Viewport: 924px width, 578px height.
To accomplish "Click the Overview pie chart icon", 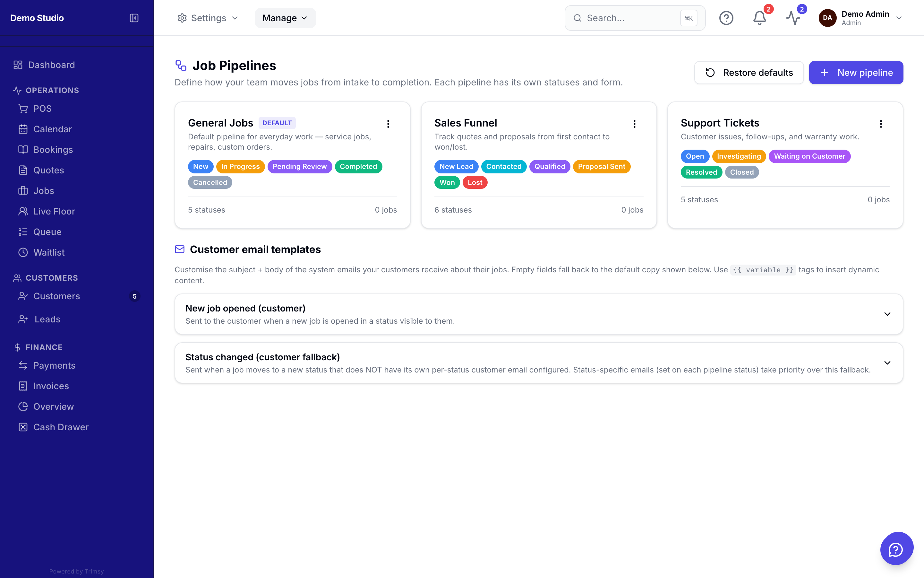I will click(x=23, y=407).
